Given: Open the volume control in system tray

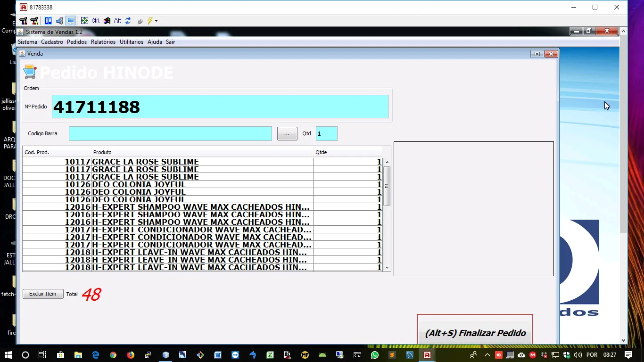Looking at the screenshot, I should pos(578,355).
